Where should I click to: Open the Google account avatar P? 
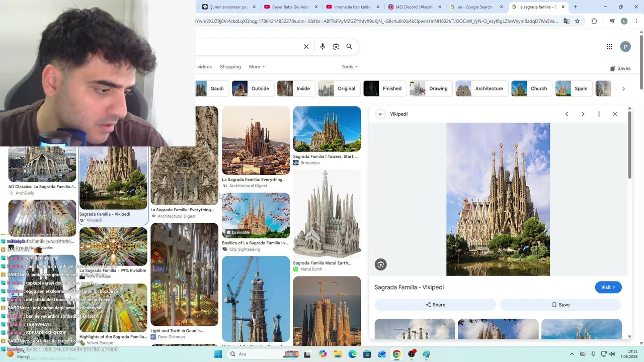[x=625, y=47]
